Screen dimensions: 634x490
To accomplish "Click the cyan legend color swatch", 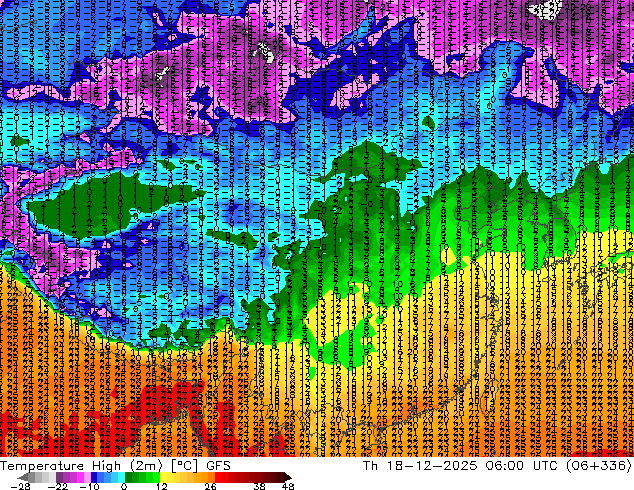I will 121,477.
